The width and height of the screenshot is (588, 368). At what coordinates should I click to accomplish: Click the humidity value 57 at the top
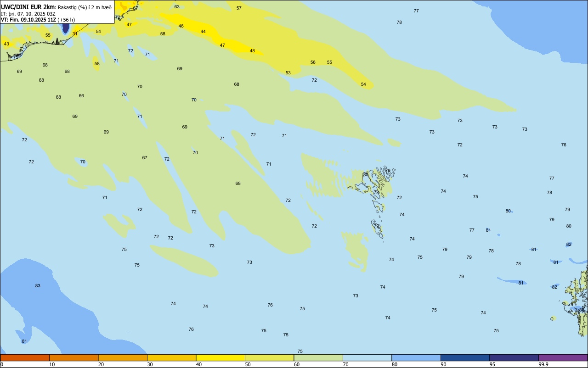[239, 8]
